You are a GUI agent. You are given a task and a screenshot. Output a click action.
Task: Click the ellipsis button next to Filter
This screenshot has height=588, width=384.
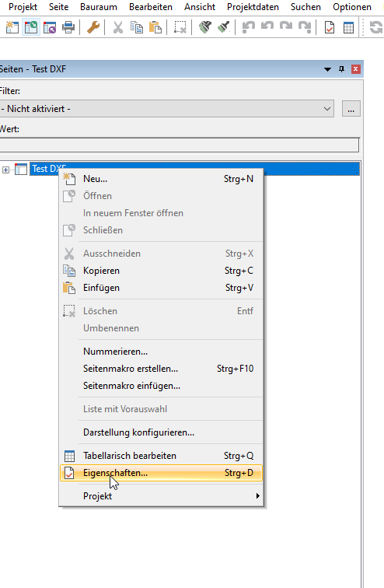click(x=351, y=109)
